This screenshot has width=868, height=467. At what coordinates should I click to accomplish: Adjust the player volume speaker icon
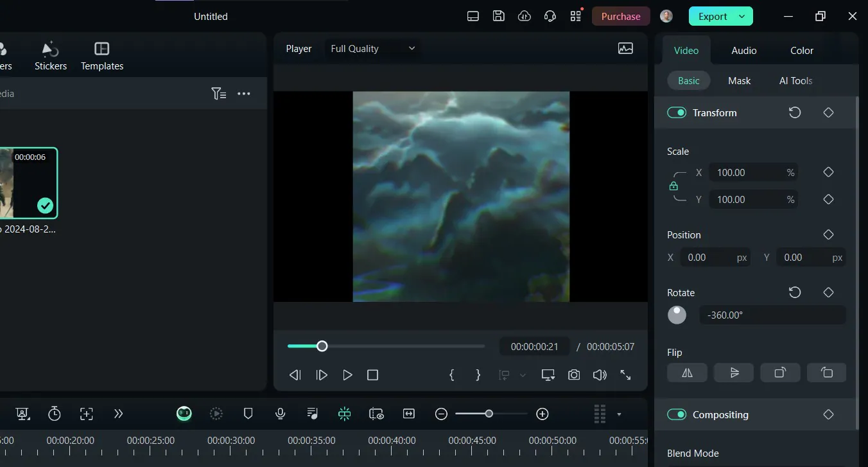(600, 374)
